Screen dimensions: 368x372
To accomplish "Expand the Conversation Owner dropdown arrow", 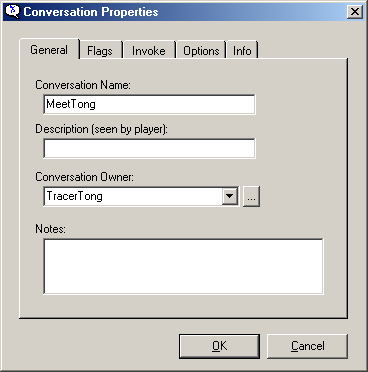I will point(230,196).
